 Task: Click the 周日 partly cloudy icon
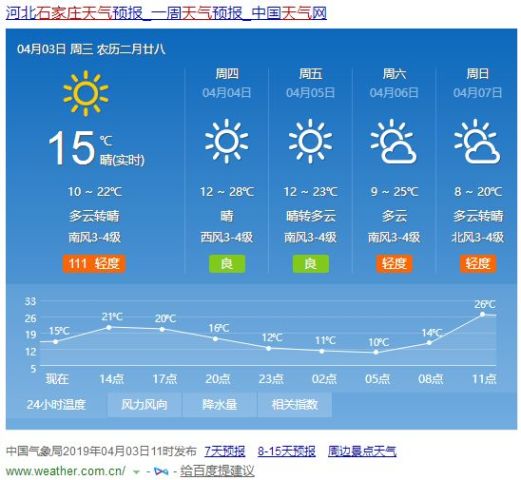(477, 141)
